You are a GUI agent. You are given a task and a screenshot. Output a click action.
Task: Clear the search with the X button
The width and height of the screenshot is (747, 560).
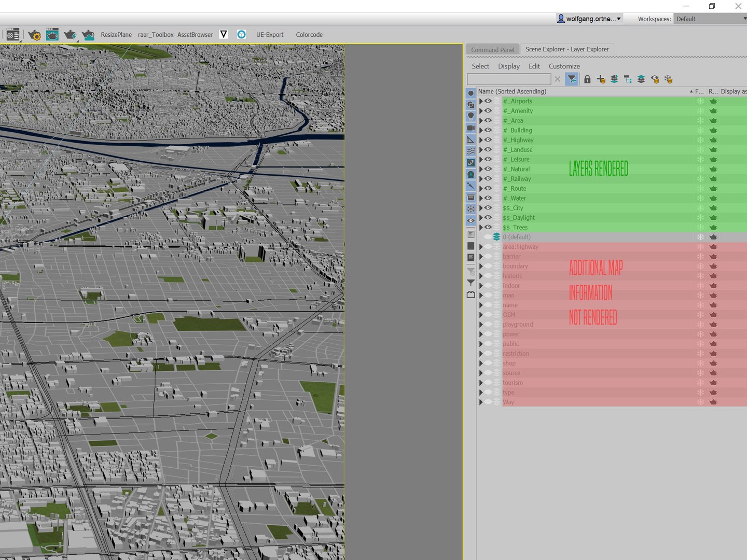557,79
